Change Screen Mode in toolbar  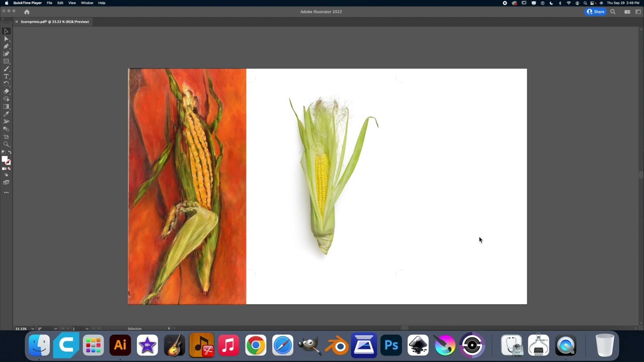(7, 182)
